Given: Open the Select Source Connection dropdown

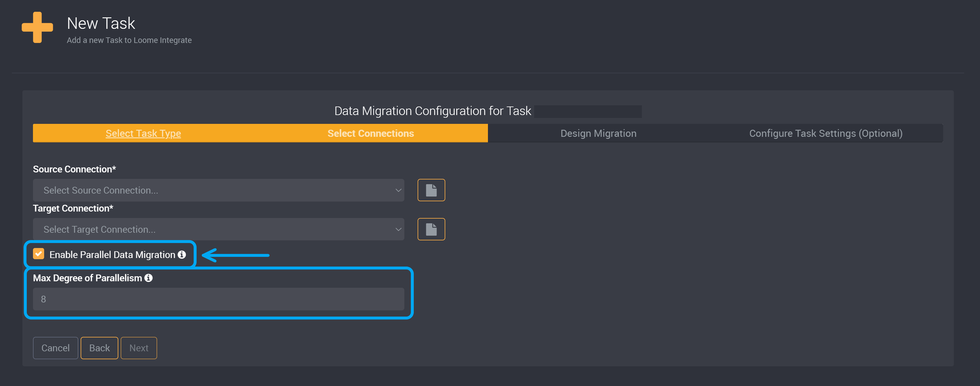Looking at the screenshot, I should 218,190.
